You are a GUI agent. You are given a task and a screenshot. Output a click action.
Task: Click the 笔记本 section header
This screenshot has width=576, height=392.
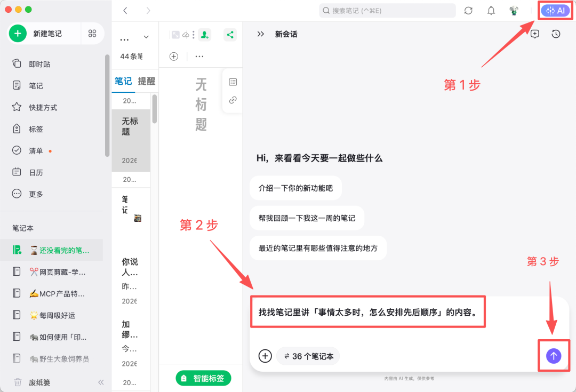click(x=23, y=228)
